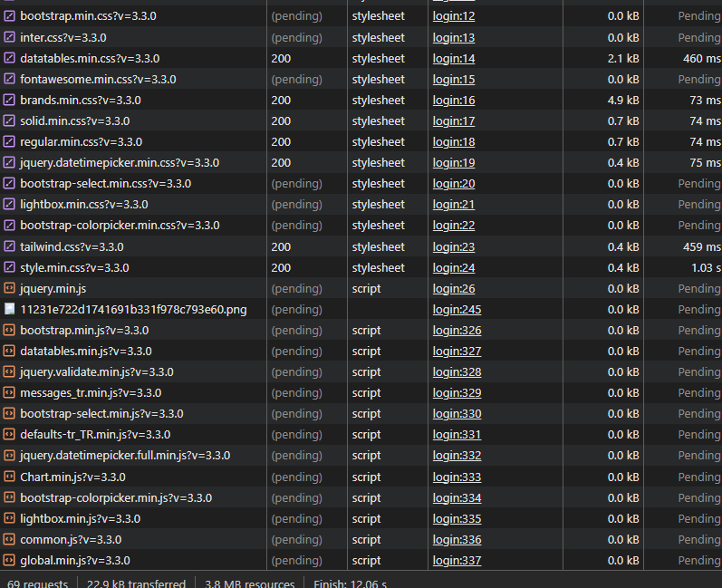
Task: Select the inter.css?v=3.3.0 request name
Action: pos(63,37)
